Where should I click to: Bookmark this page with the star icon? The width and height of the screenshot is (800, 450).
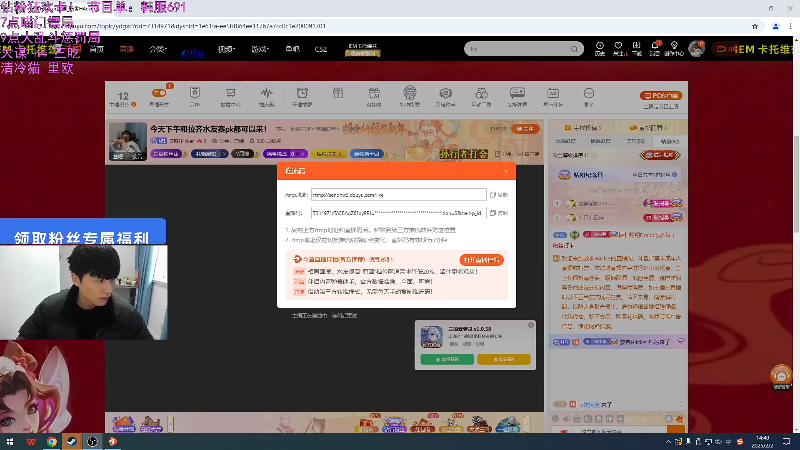tap(755, 26)
